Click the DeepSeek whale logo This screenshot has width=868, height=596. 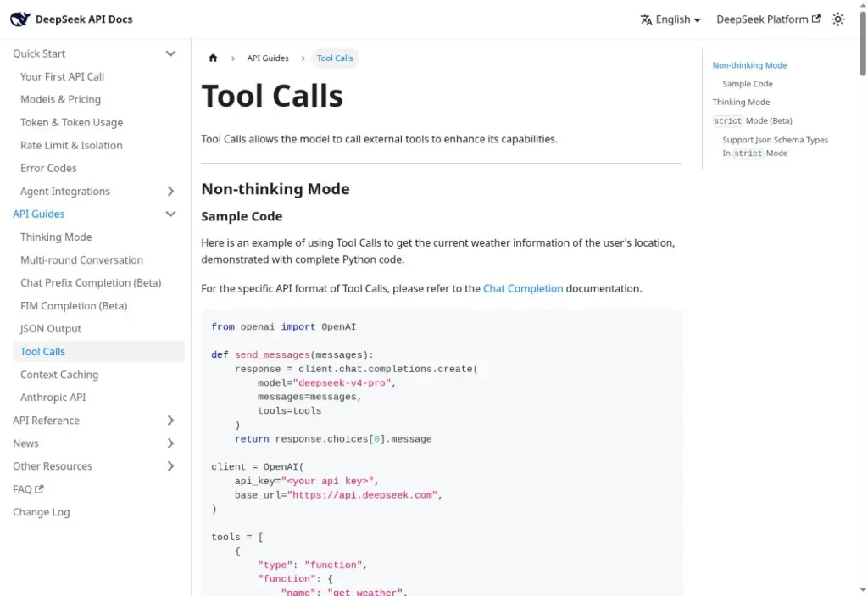(20, 19)
